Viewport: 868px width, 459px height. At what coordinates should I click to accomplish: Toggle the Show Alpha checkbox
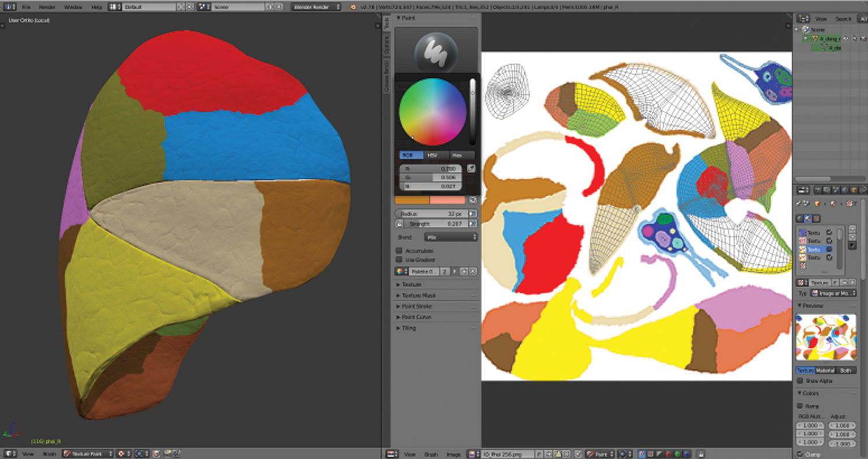click(800, 381)
